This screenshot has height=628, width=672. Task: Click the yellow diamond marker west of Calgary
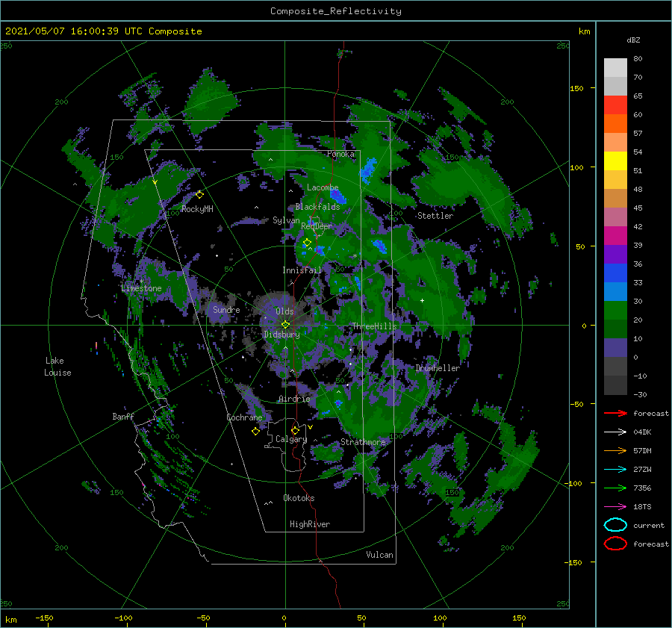point(255,431)
